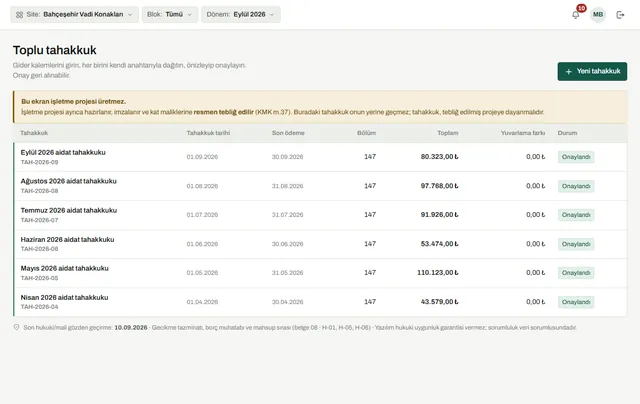The width and height of the screenshot is (640, 404).
Task: Click the review date 10.09.2026 in footer
Action: pos(131,328)
